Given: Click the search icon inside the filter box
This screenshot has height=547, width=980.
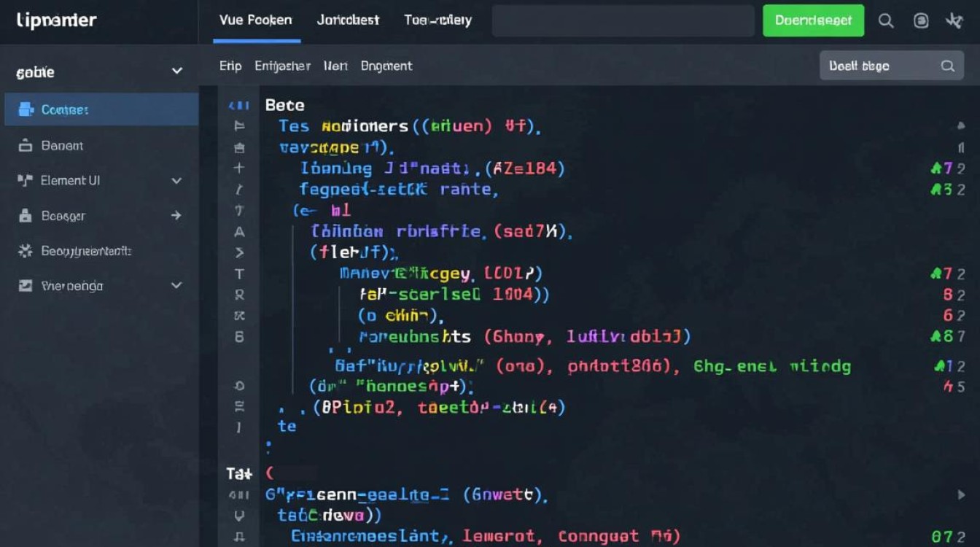Looking at the screenshot, I should pyautogui.click(x=947, y=66).
